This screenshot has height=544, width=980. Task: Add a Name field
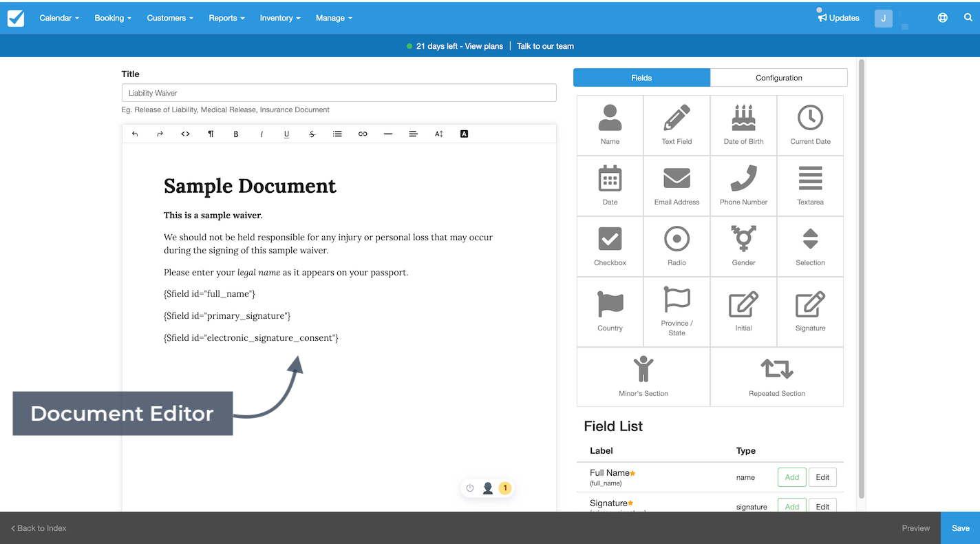pyautogui.click(x=610, y=125)
